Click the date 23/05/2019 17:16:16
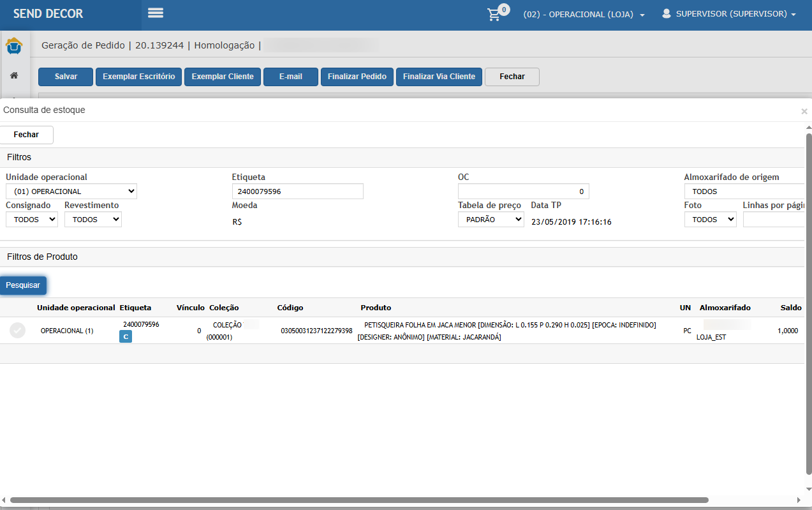 point(572,222)
